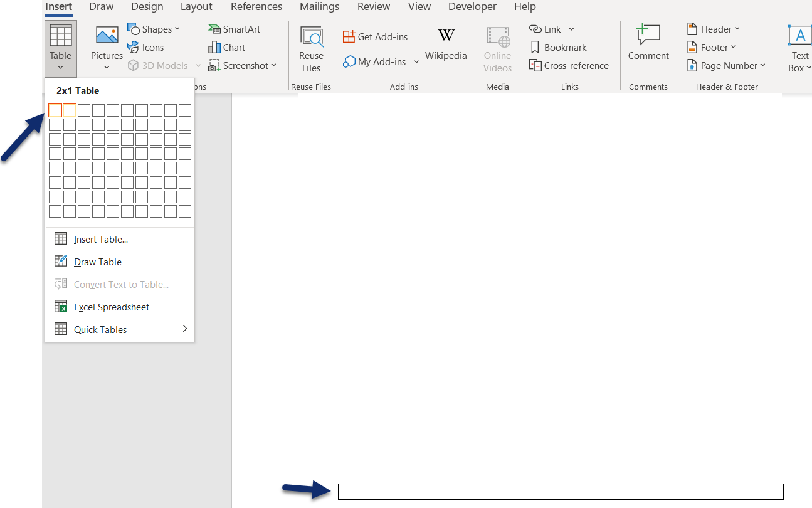Open the Layout tab
The image size is (812, 508).
pos(196,7)
